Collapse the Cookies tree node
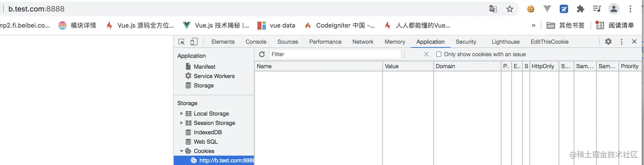Image resolution: width=644 pixels, height=165 pixels. pyautogui.click(x=182, y=151)
